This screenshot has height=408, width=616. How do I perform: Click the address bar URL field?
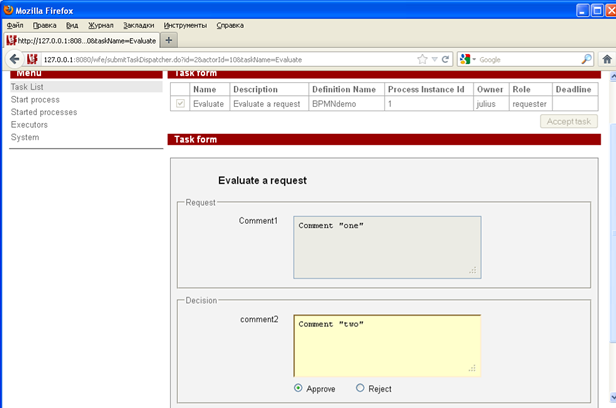coord(228,59)
